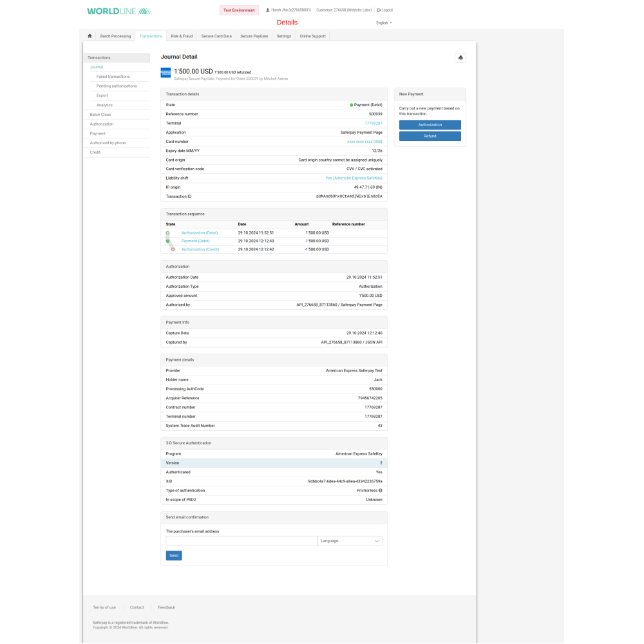Open Failed transactions in the sidebar

click(113, 77)
